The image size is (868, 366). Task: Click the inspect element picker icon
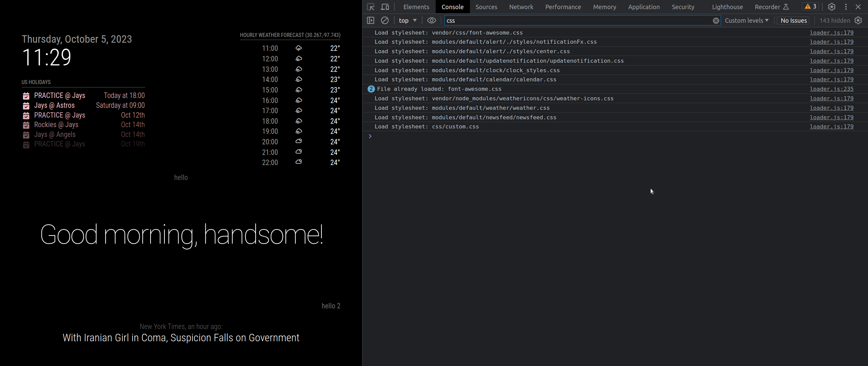371,7
